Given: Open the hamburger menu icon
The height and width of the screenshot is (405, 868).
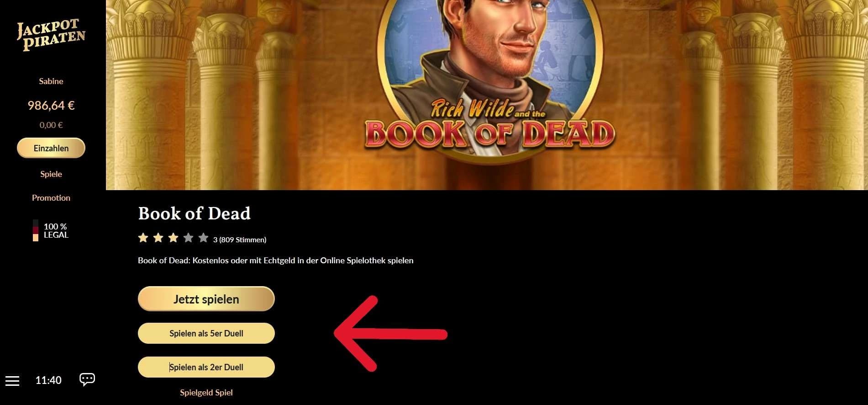Looking at the screenshot, I should point(12,381).
